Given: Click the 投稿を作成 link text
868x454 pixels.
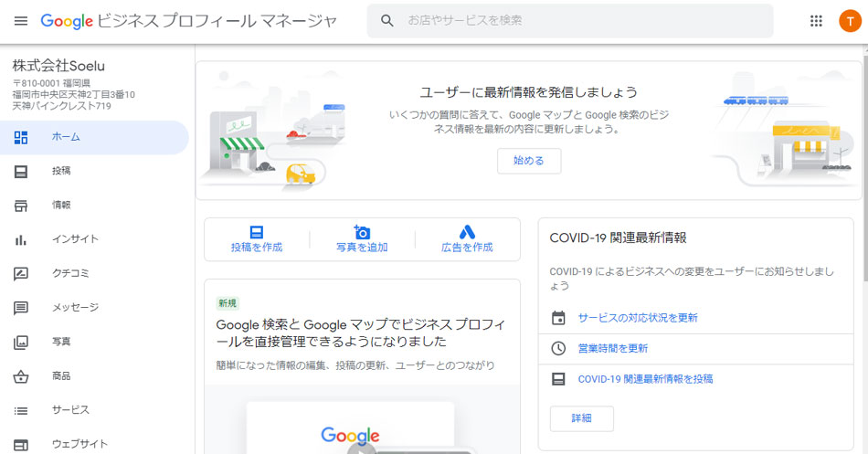Looking at the screenshot, I should pos(257,248).
